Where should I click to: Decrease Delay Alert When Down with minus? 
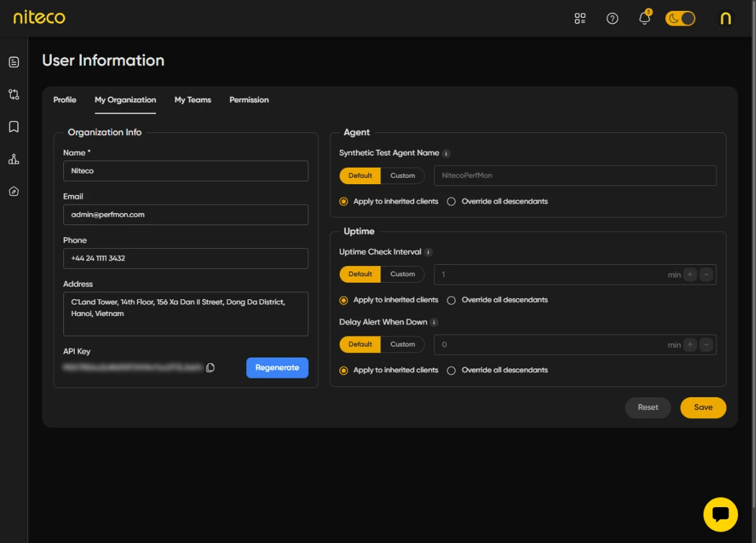point(706,345)
